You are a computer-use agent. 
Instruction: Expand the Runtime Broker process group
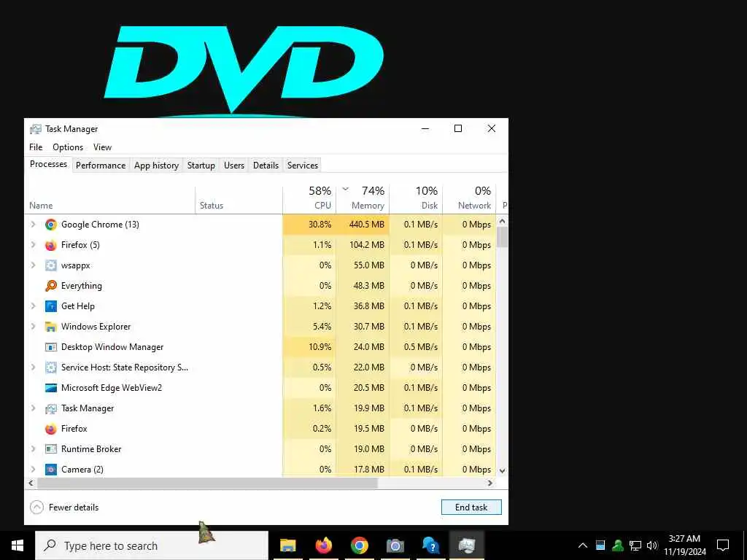pyautogui.click(x=33, y=449)
